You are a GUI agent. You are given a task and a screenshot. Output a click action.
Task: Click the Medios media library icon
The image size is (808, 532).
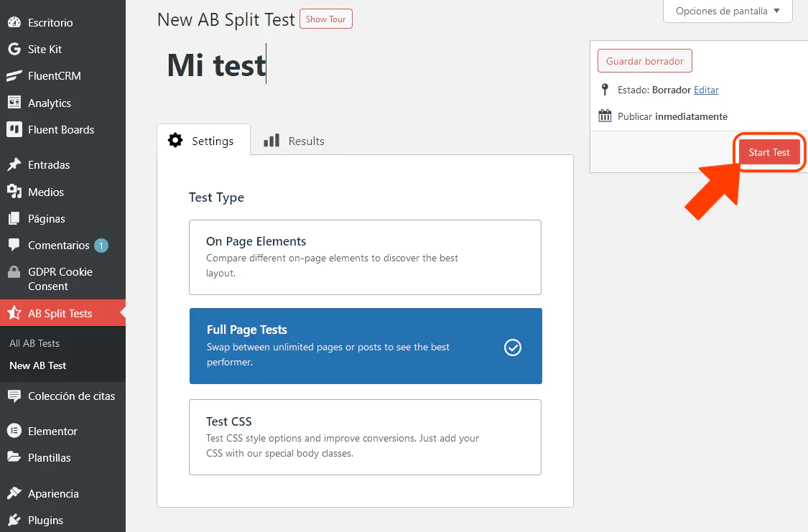pyautogui.click(x=14, y=192)
